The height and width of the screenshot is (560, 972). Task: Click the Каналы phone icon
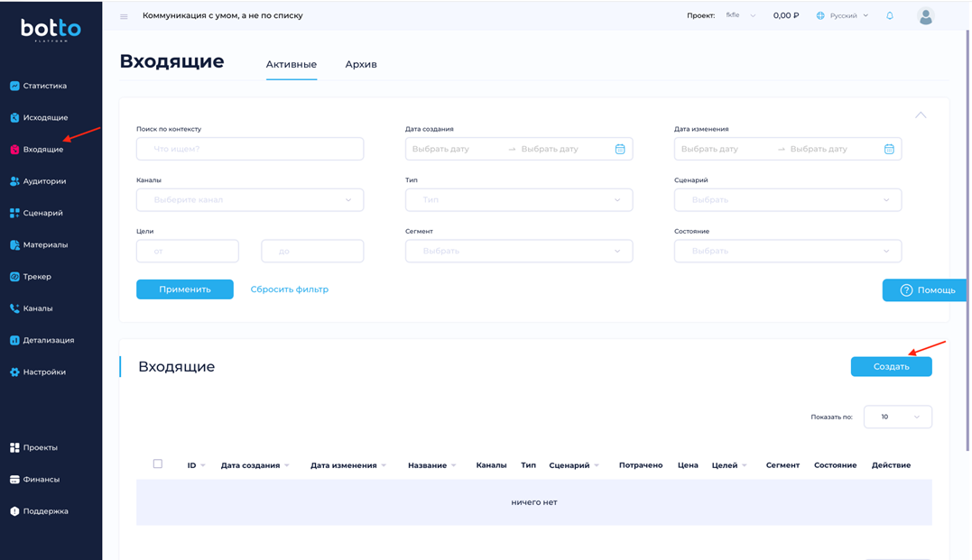click(x=14, y=308)
